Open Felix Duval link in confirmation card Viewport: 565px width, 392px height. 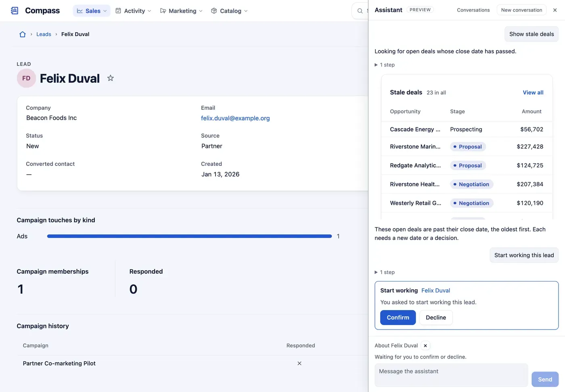[x=435, y=290]
